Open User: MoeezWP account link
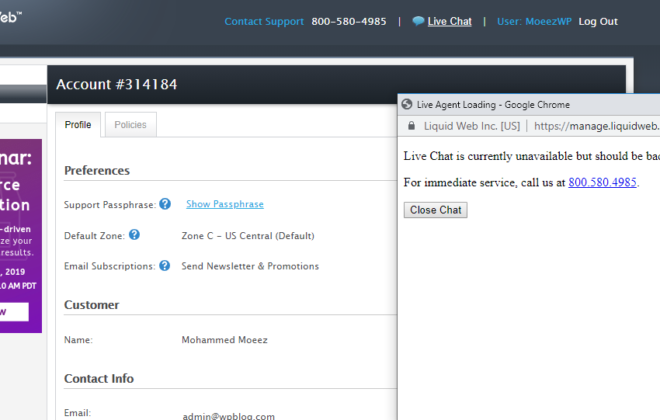Viewport: 660px width, 420px height. pos(534,21)
